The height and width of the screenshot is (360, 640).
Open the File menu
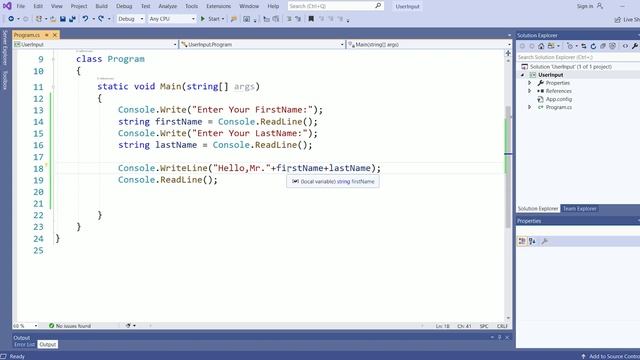(21, 6)
